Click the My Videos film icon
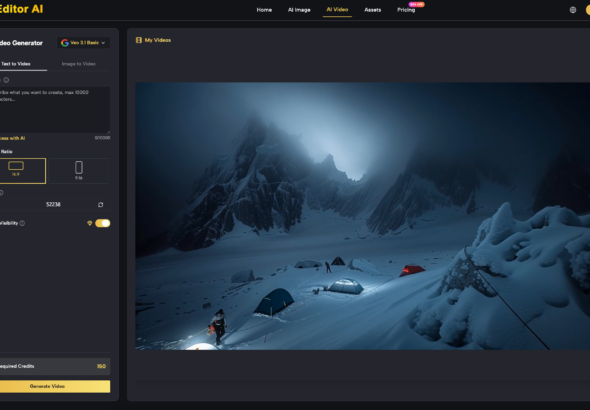 (x=139, y=40)
